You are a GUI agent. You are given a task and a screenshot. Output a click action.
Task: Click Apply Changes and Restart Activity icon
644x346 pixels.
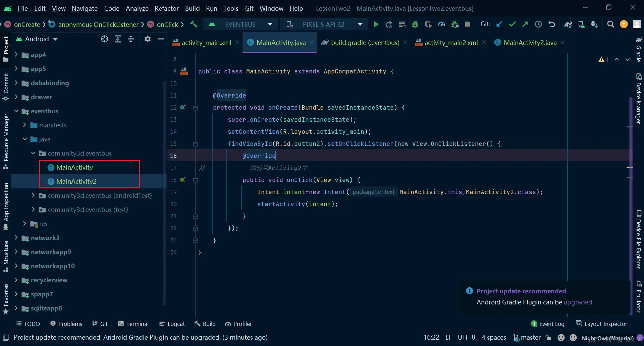(389, 24)
